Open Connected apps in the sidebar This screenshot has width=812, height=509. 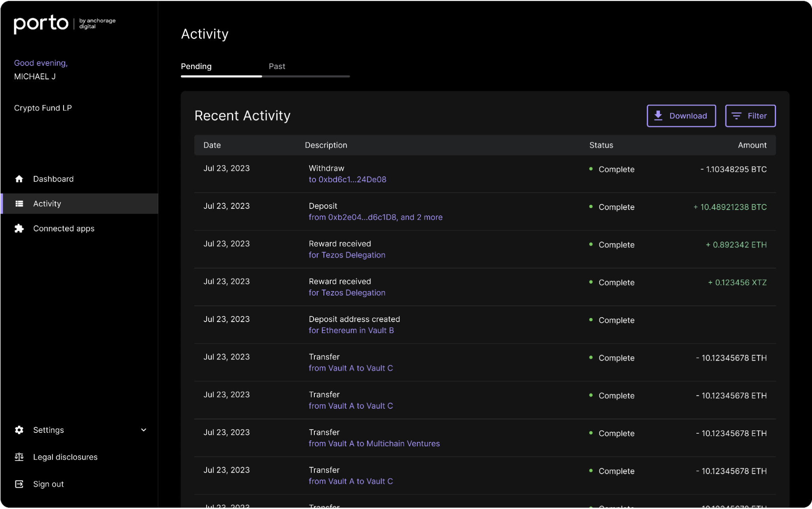(79, 228)
